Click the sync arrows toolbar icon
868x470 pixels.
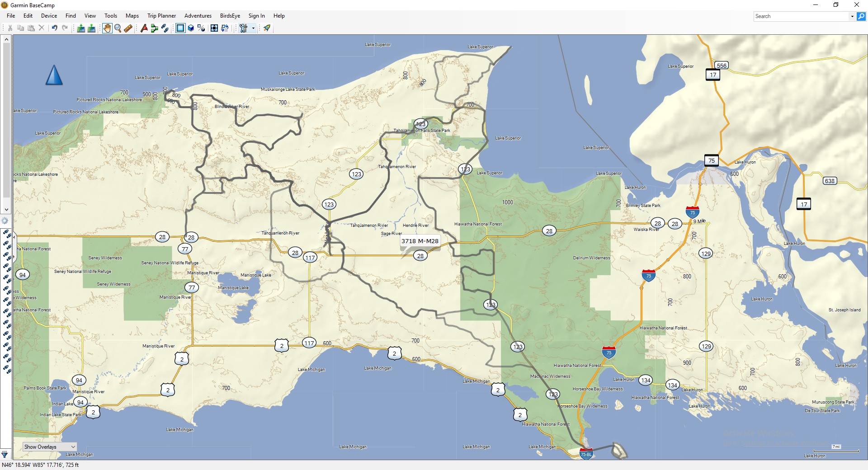pyautogui.click(x=225, y=28)
